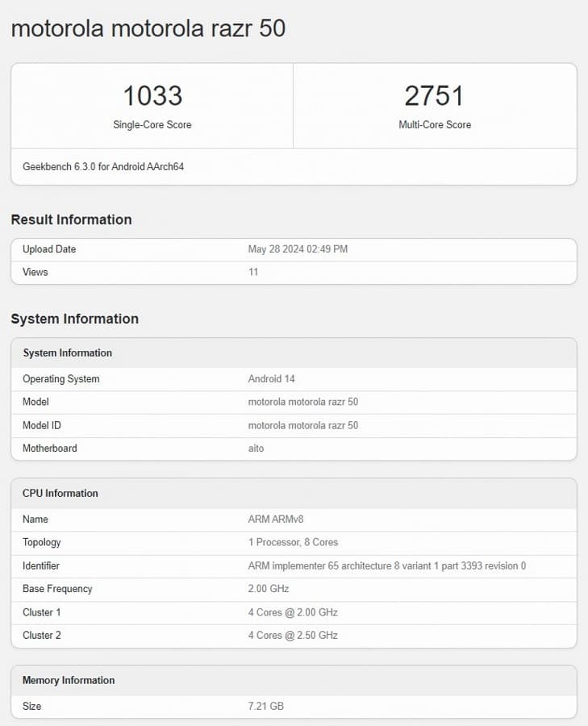Screen dimensions: 588x726
Task: Select the 'Single-Core Score' label
Action: pyautogui.click(x=152, y=125)
